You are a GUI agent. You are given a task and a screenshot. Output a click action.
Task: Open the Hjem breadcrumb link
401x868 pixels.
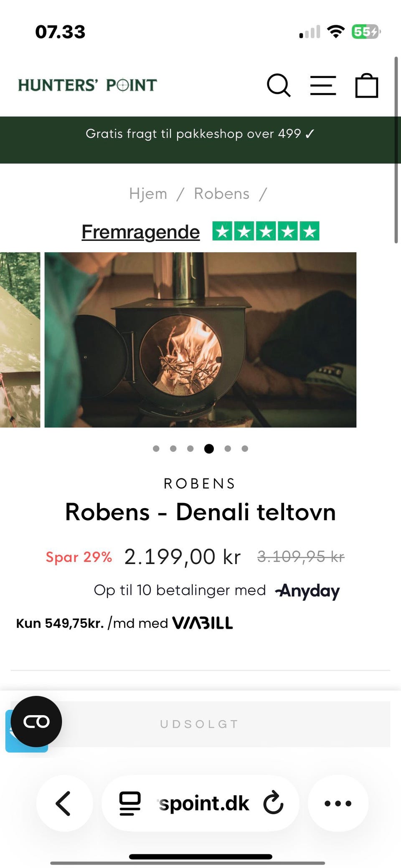click(148, 194)
